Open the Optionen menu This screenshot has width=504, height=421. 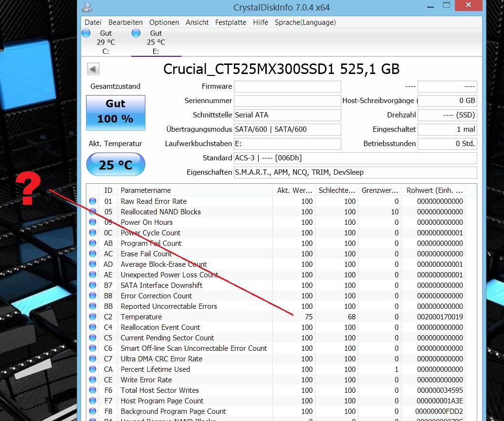tap(164, 22)
